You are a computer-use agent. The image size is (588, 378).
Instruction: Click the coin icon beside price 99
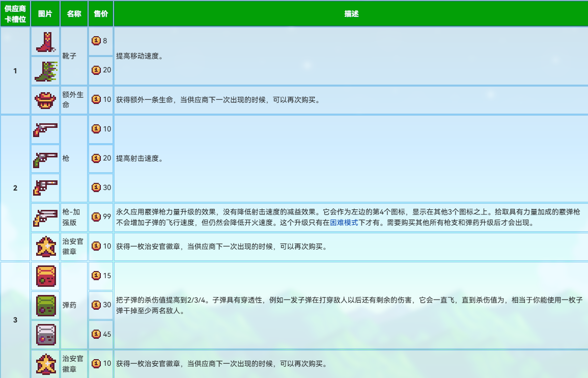coord(96,217)
